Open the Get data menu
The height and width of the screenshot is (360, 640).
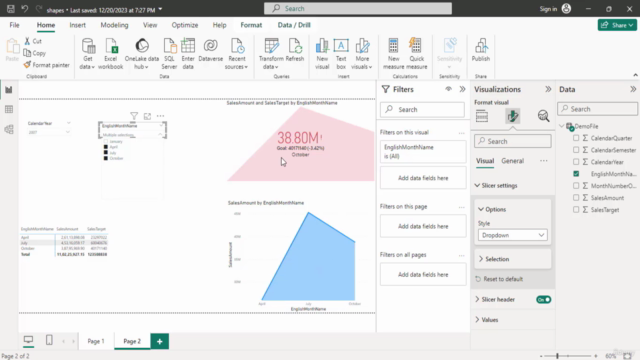(x=88, y=54)
